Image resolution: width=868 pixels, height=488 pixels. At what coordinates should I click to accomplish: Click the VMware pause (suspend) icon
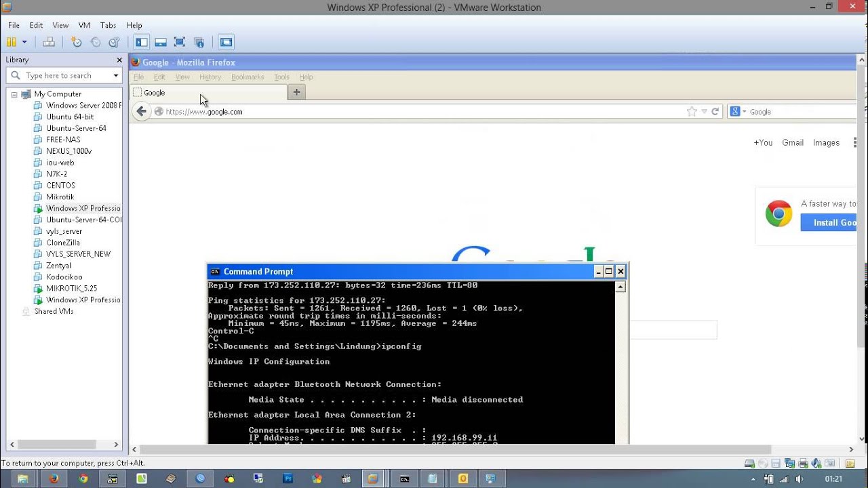pos(11,42)
